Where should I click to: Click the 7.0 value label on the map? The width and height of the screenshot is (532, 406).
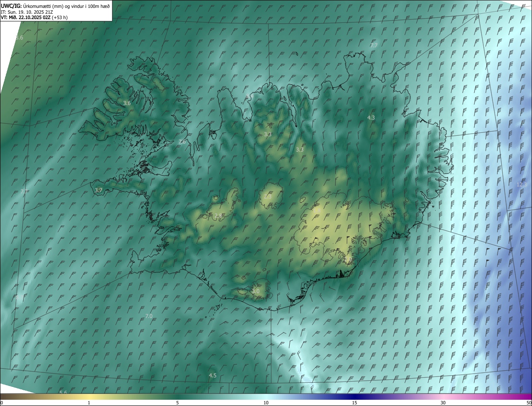coord(149,316)
